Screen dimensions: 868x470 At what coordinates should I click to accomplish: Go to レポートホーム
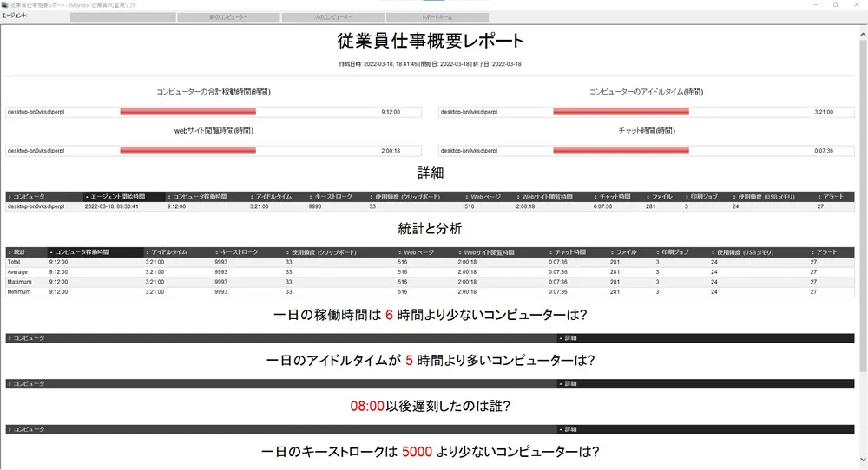(x=437, y=17)
